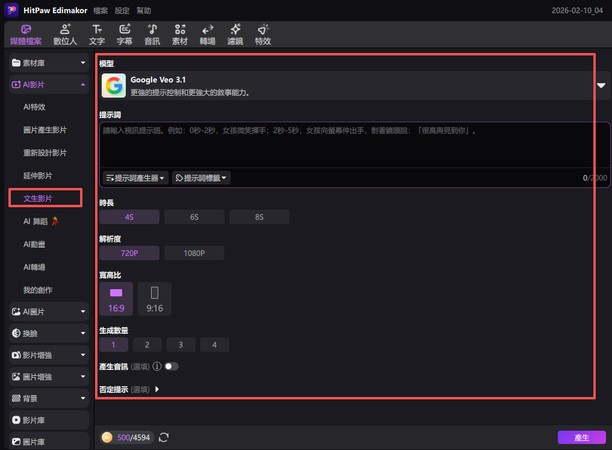Image resolution: width=612 pixels, height=450 pixels.
Task: Expand the AI圖片 section
Action: coord(49,311)
